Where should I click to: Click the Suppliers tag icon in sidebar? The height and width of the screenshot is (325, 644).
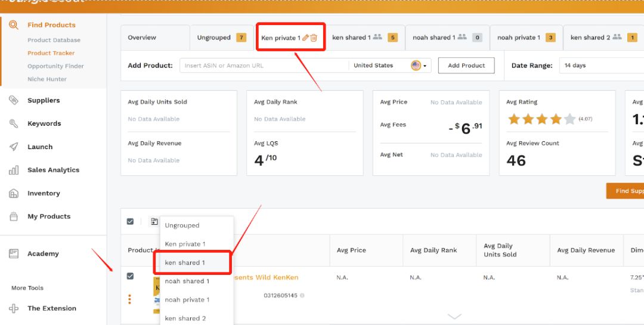click(x=14, y=100)
